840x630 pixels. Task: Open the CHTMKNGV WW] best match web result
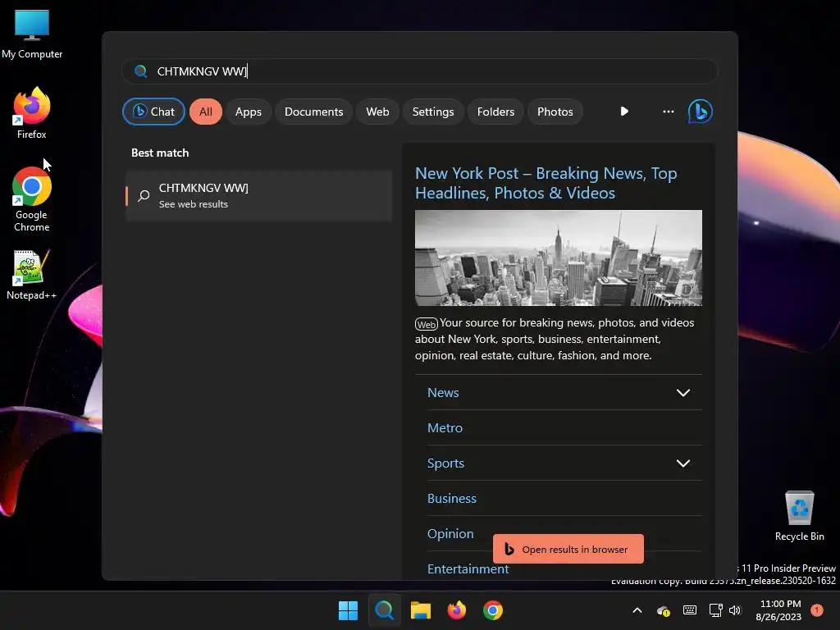tap(258, 195)
